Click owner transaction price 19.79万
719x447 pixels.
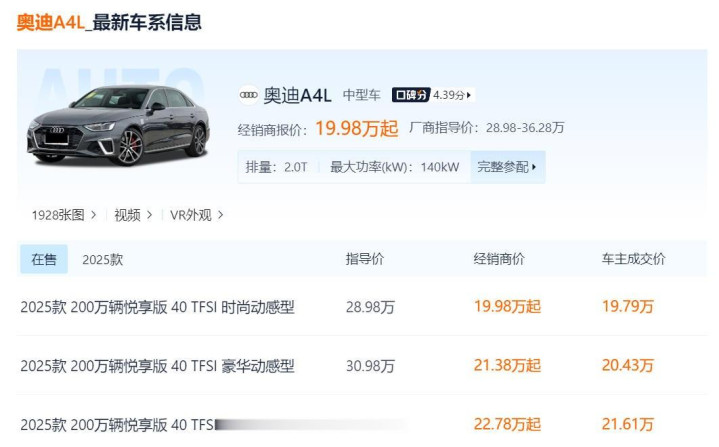[628, 307]
